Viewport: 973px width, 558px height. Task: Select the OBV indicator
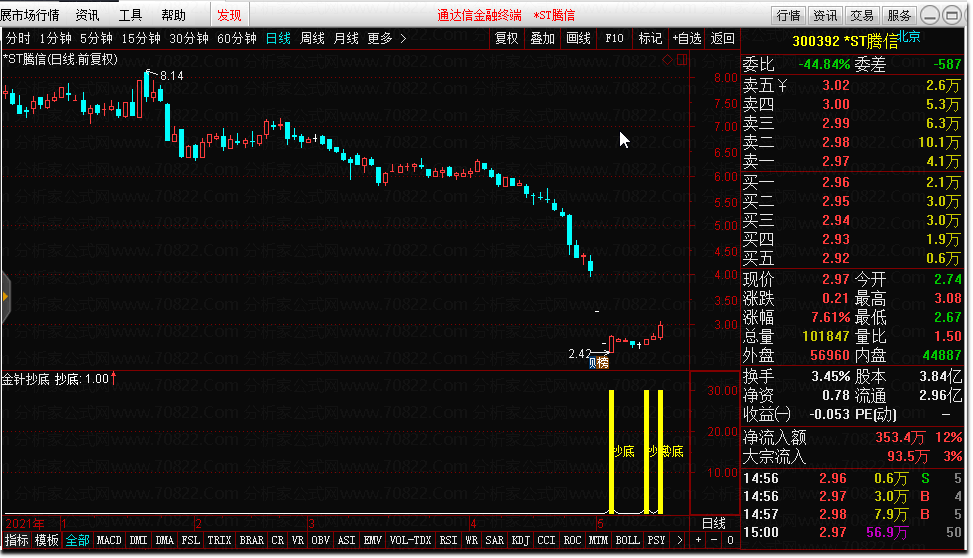tap(320, 540)
